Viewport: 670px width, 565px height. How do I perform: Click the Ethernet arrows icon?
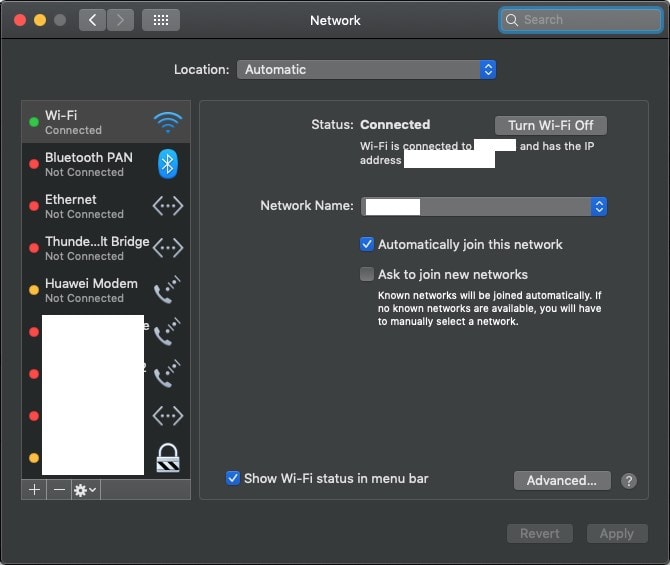point(167,206)
